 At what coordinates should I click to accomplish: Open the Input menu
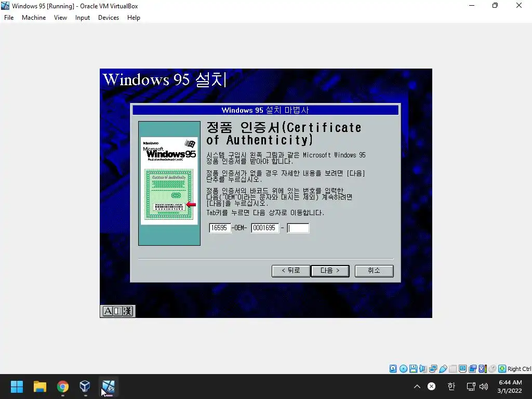[x=83, y=18]
